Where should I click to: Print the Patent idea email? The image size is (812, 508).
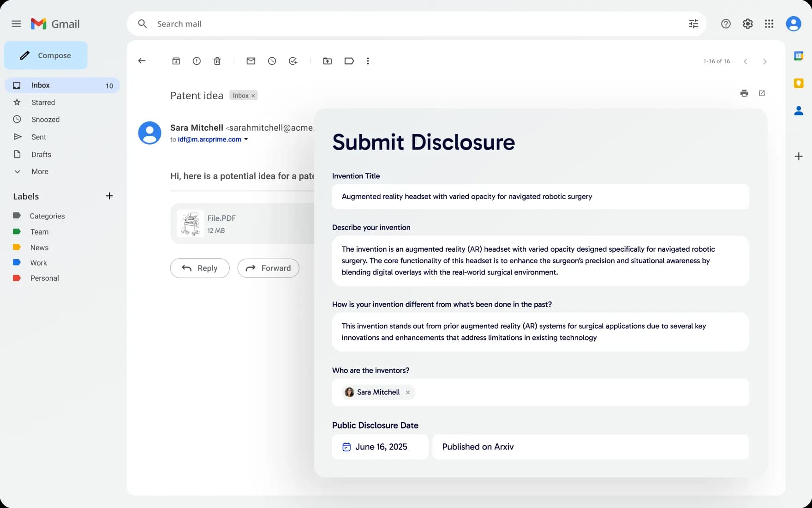(x=744, y=93)
